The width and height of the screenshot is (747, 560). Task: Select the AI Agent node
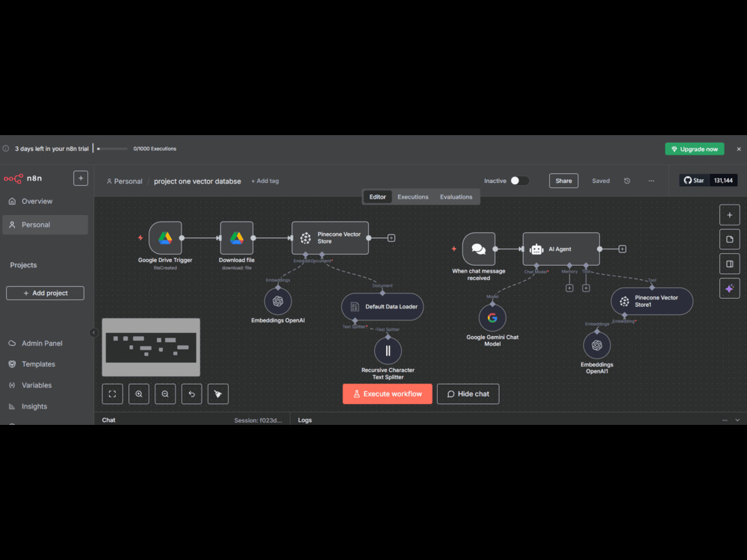coord(561,249)
